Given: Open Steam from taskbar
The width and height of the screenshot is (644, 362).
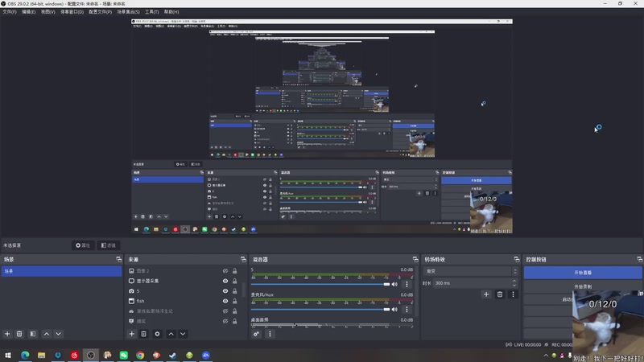Looking at the screenshot, I should [x=173, y=355].
